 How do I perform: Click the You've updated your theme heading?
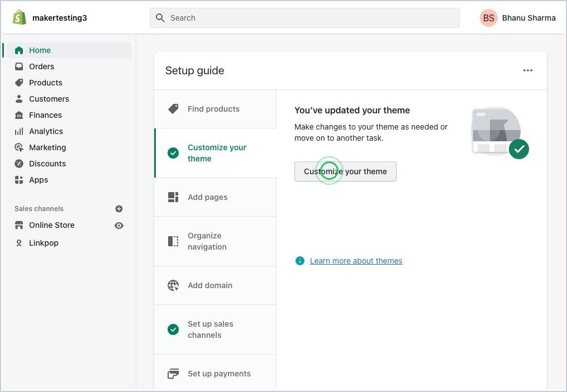(352, 111)
